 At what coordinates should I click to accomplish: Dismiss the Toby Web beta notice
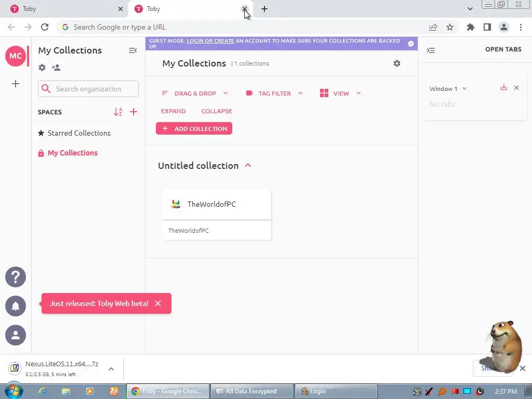[158, 303]
